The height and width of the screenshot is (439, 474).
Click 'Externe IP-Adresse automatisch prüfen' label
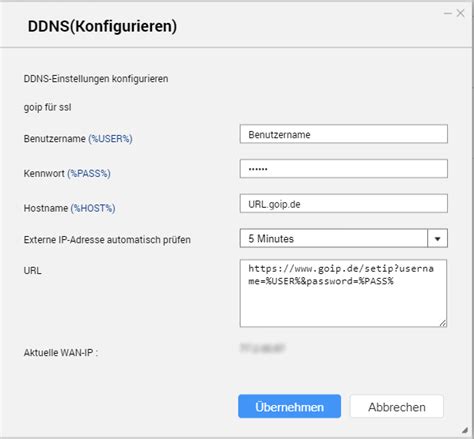pos(107,240)
